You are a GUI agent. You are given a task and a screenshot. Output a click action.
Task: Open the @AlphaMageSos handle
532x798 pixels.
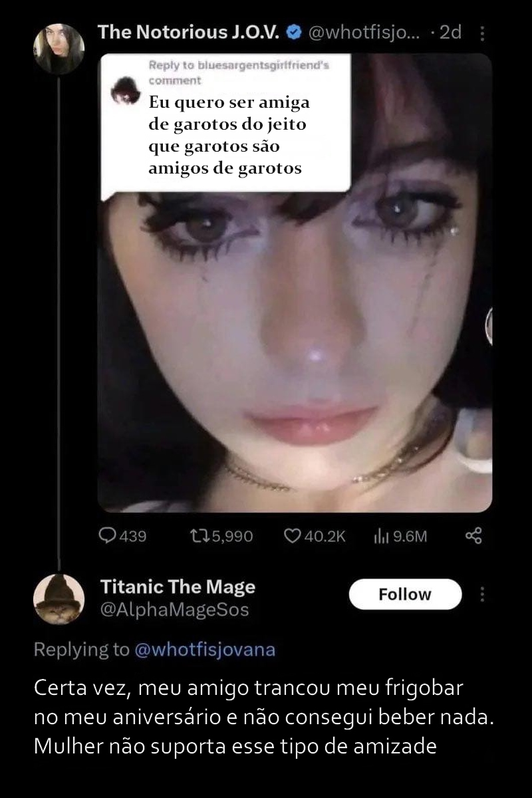pos(174,610)
